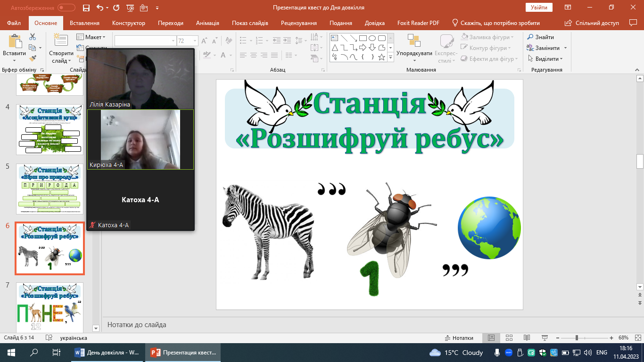Switch to the Анімація tab
644x362 pixels.
207,23
